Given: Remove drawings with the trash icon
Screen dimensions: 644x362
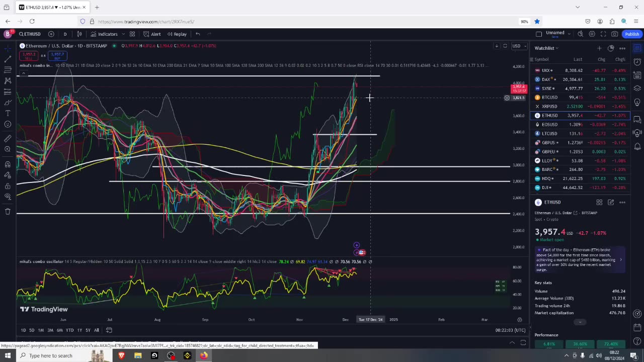Looking at the screenshot, I should (x=8, y=211).
